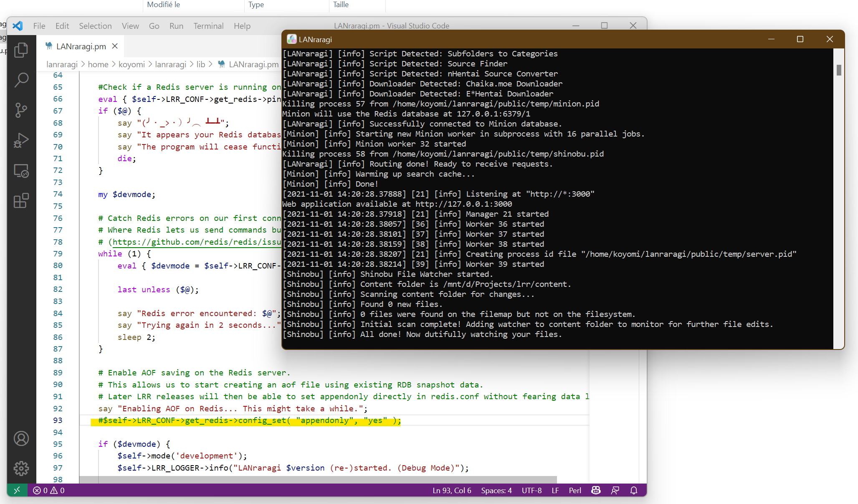
Task: Open the Extensions view icon
Action: (21, 201)
